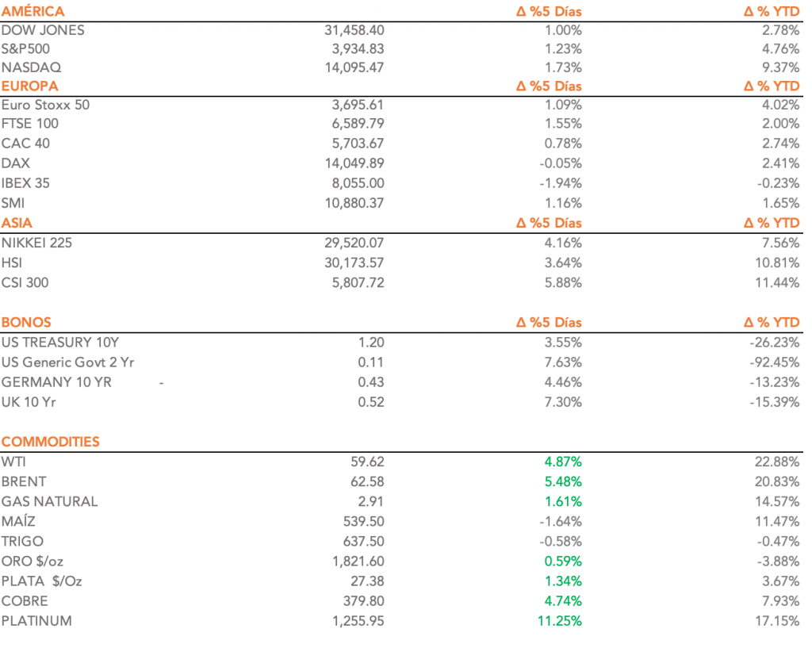The height and width of the screenshot is (648, 812).
Task: Select the DOW JONES row label
Action: (43, 30)
